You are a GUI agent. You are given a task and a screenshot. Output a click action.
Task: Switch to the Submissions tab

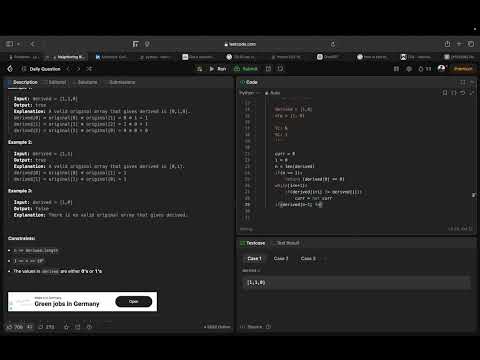120,82
